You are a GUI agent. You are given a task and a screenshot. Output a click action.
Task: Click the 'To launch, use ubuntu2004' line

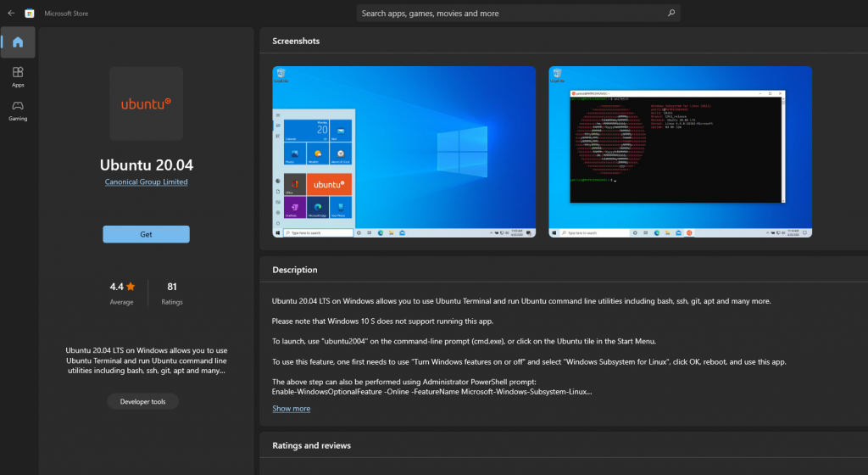pyautogui.click(x=464, y=341)
